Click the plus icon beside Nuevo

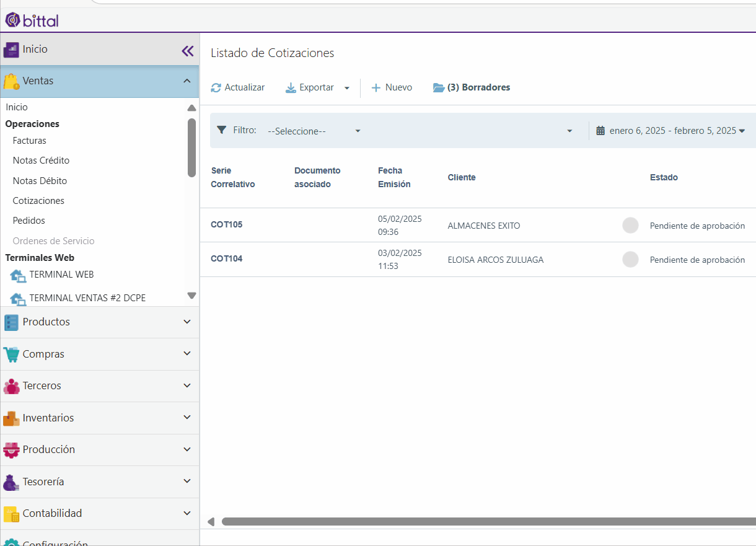[376, 88]
